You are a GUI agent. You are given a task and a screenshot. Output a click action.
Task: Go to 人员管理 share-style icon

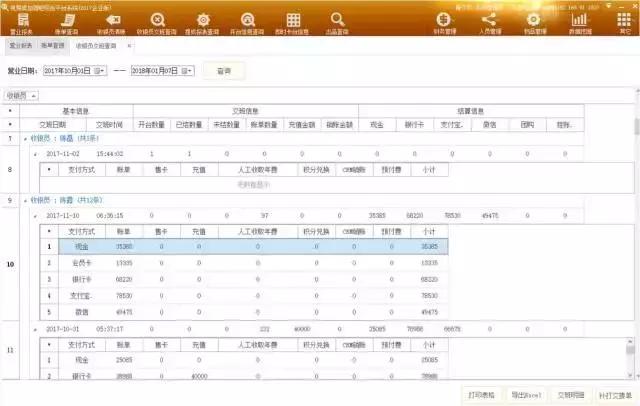coord(489,22)
